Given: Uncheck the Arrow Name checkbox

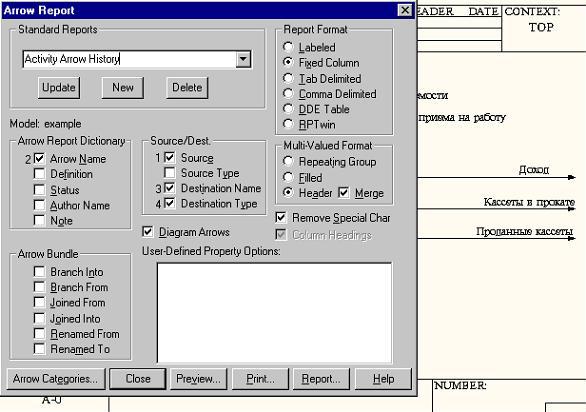Looking at the screenshot, I should tap(39, 159).
